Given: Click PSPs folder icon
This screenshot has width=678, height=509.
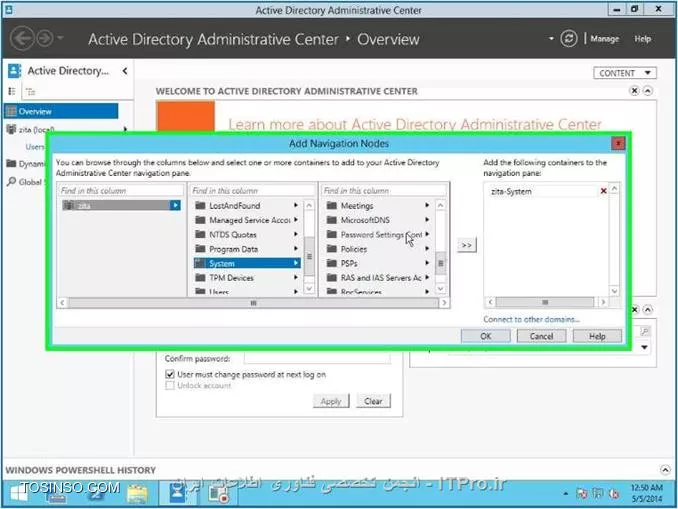Looking at the screenshot, I should point(332,263).
